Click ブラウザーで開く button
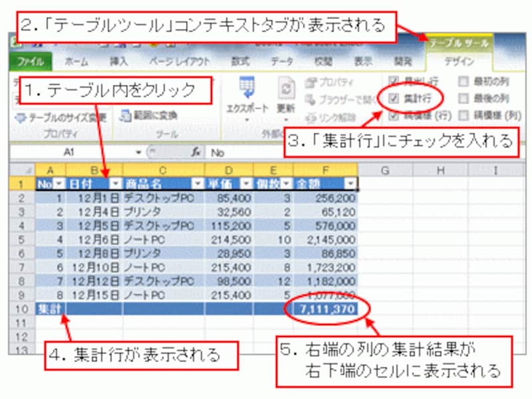This screenshot has width=532, height=399. pyautogui.click(x=341, y=100)
